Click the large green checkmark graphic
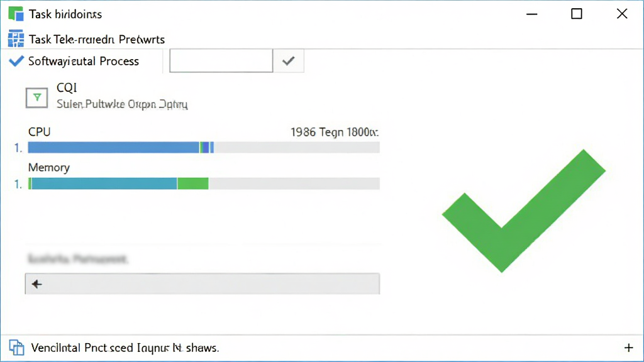The image size is (644, 362). tap(524, 211)
